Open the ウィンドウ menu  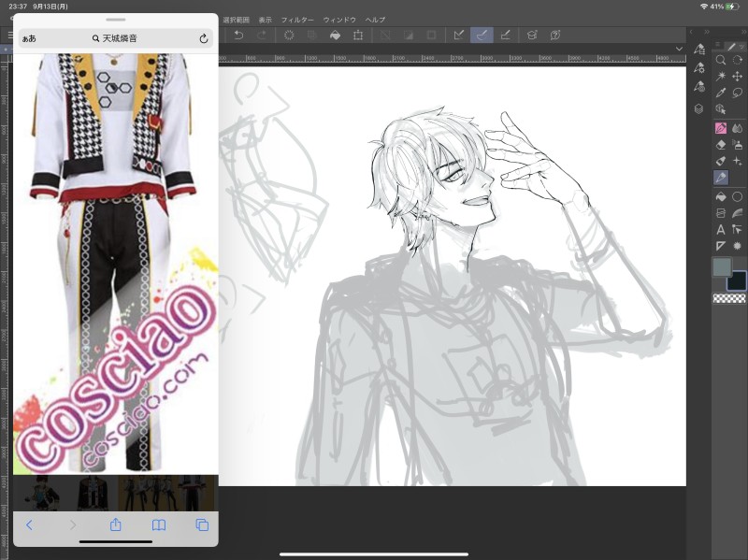339,20
